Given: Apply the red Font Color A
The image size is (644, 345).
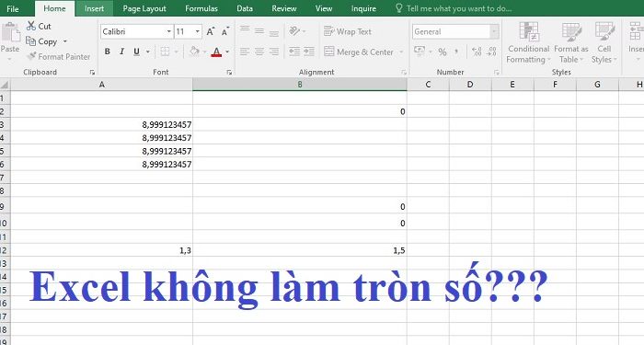Looking at the screenshot, I should pyautogui.click(x=216, y=52).
